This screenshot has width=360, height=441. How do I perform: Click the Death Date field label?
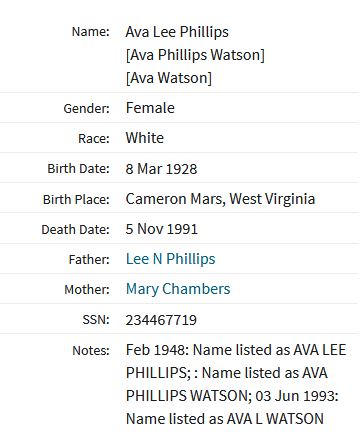(75, 229)
